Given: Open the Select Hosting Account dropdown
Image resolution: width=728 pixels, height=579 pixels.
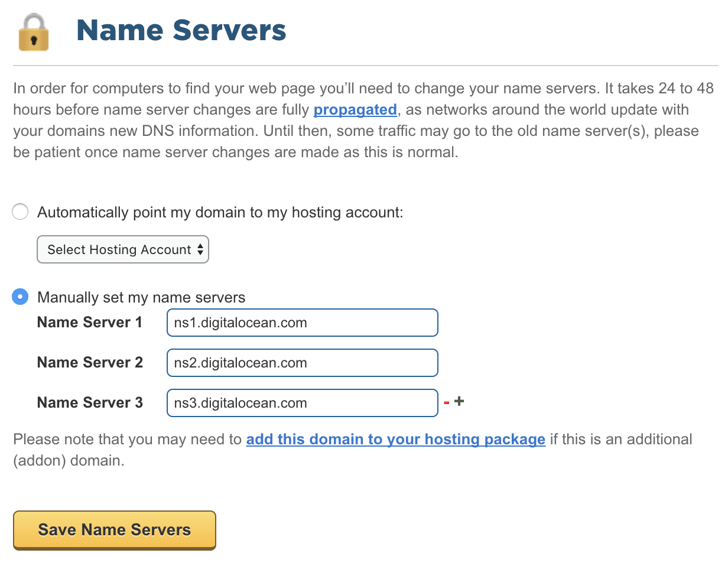Looking at the screenshot, I should click(x=122, y=249).
